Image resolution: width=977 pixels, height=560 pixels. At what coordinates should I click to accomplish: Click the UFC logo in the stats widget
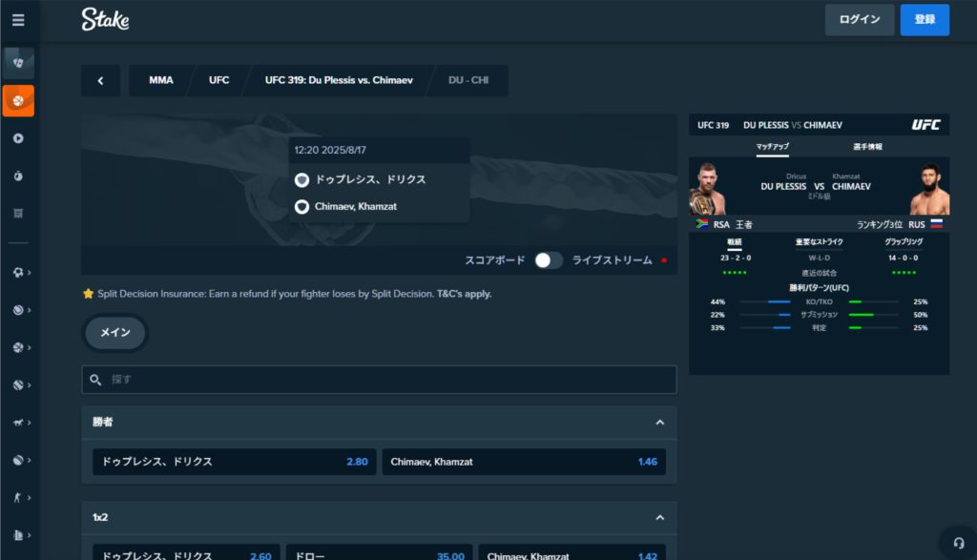(925, 125)
